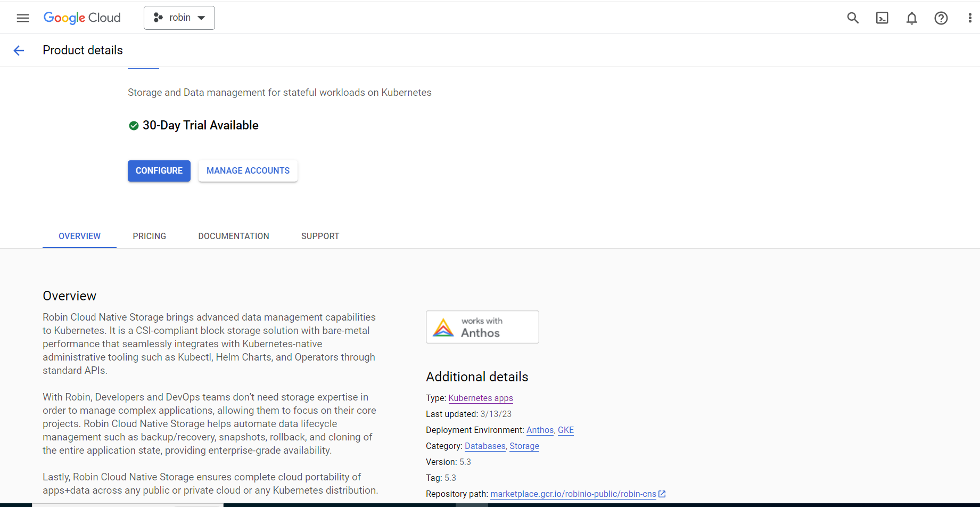The image size is (980, 507).
Task: Open the search panel
Action: (x=853, y=18)
